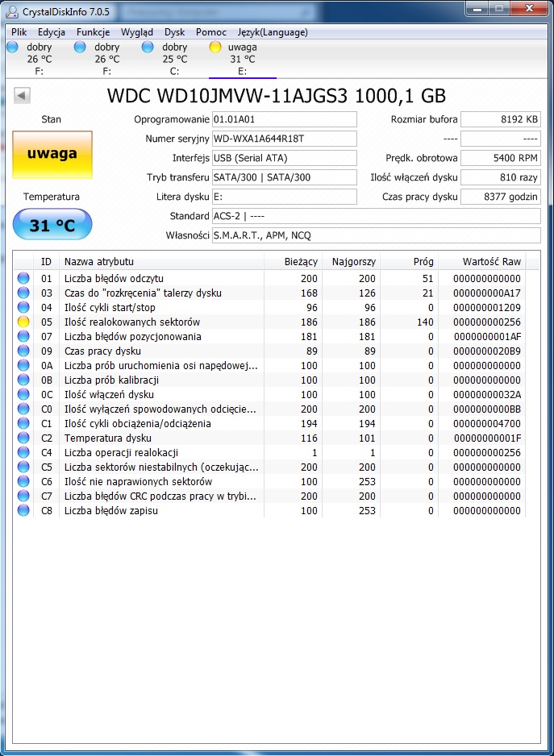Click the Nazwa atrybutu column header

point(161,262)
